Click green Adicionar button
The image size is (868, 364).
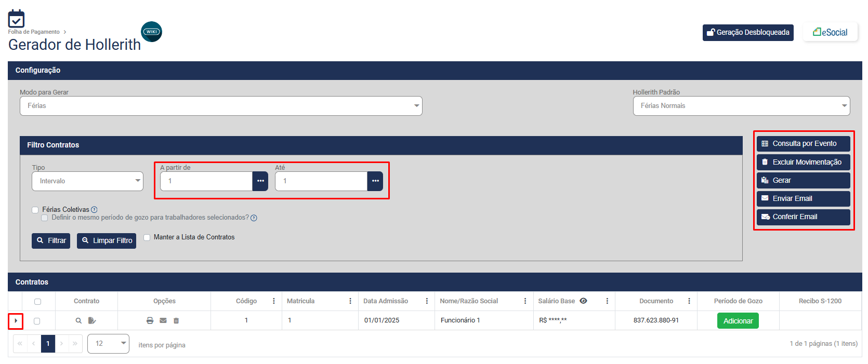pos(738,321)
